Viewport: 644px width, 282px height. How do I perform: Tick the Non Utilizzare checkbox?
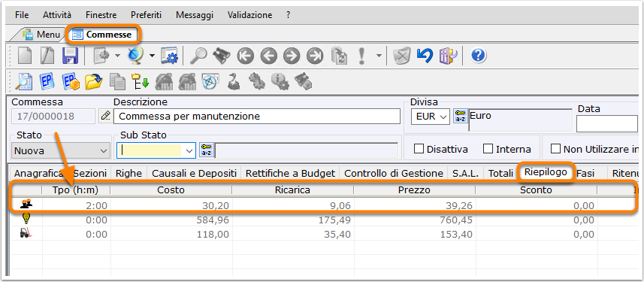pos(555,149)
